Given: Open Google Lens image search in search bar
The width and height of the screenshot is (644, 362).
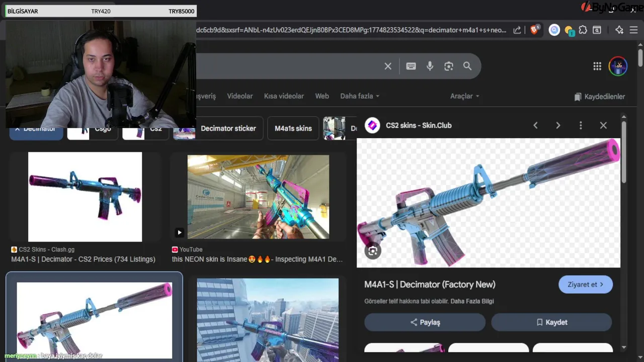Looking at the screenshot, I should coord(449,66).
